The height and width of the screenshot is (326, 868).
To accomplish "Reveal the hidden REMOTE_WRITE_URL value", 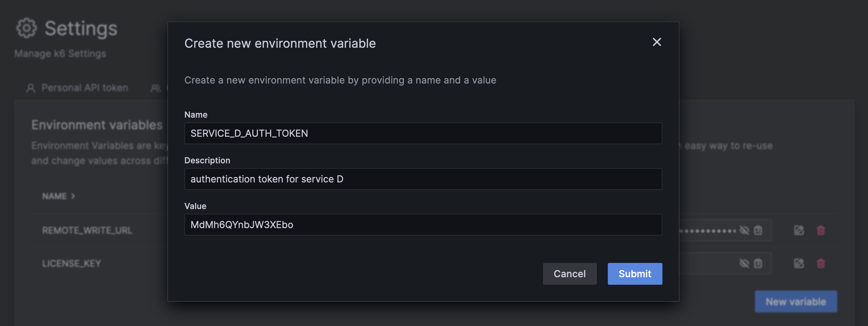I will pyautogui.click(x=744, y=231).
